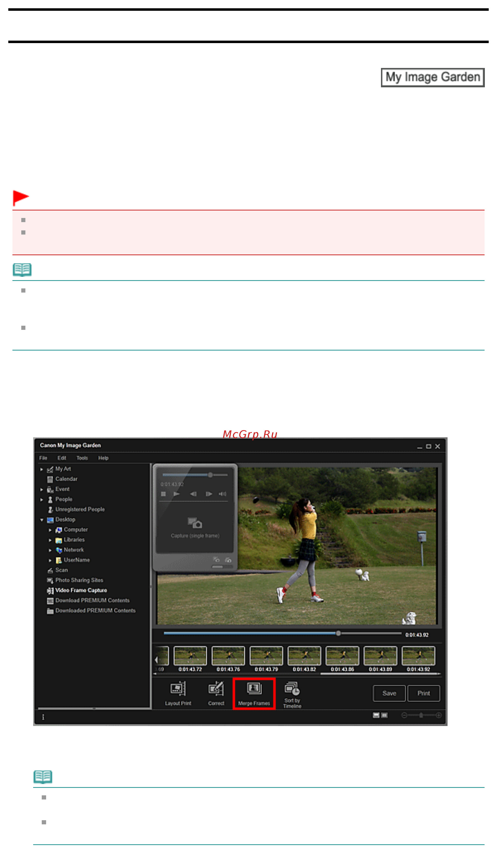Mute the video audio
Screen dimensions: 497x868
pyautogui.click(x=223, y=494)
